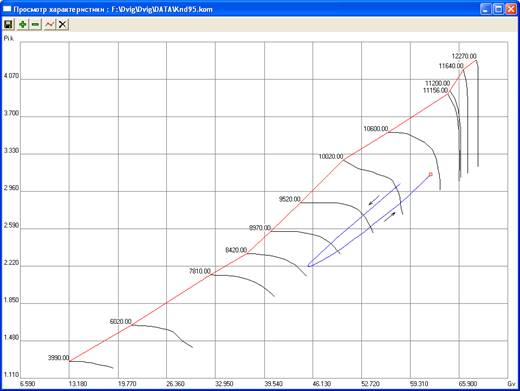The image size is (520, 391).
Task: Select the 11640.00 speed curve label
Action: coord(451,66)
